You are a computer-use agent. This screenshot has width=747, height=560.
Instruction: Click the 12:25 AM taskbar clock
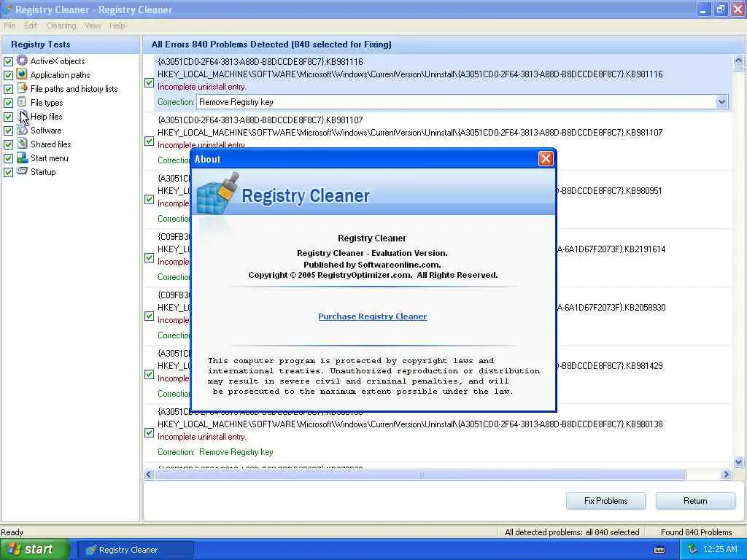point(720,549)
